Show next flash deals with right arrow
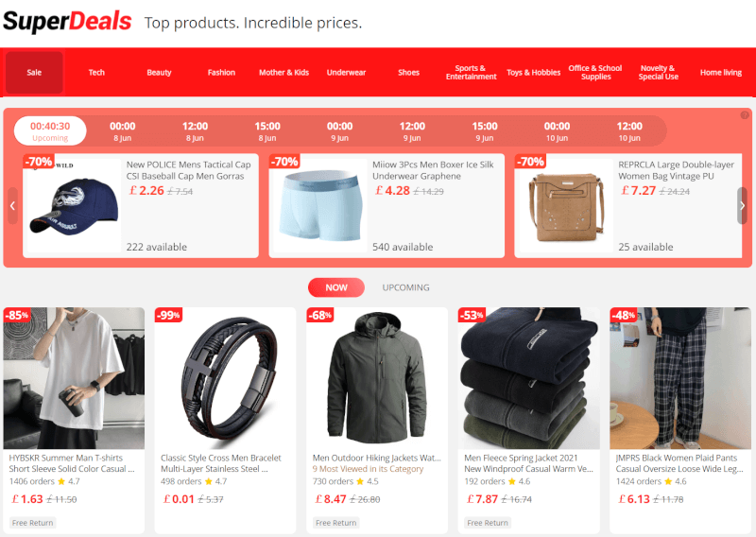The height and width of the screenshot is (537, 756). click(742, 206)
